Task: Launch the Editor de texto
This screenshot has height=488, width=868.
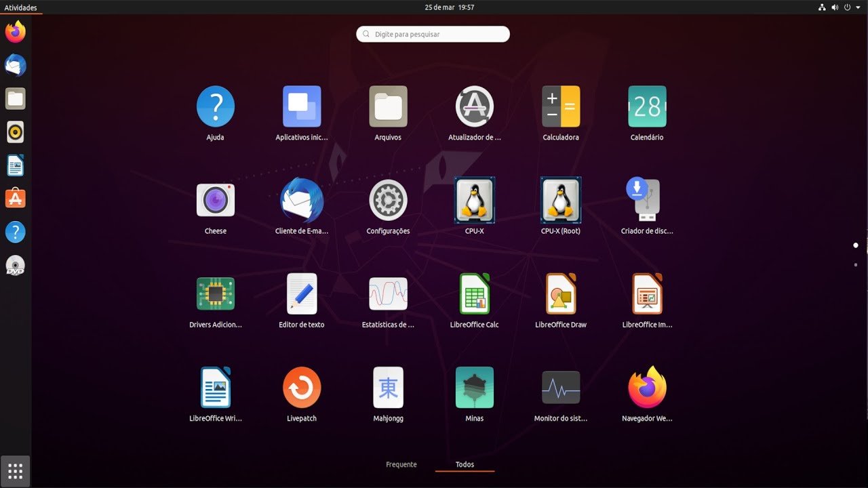Action: tap(302, 293)
